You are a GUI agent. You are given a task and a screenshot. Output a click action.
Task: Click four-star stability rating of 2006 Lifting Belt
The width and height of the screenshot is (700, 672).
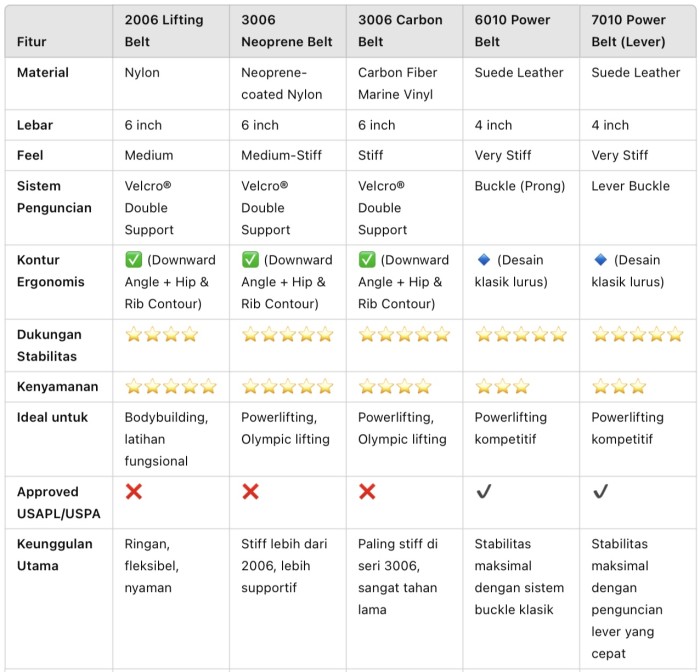[x=162, y=334]
